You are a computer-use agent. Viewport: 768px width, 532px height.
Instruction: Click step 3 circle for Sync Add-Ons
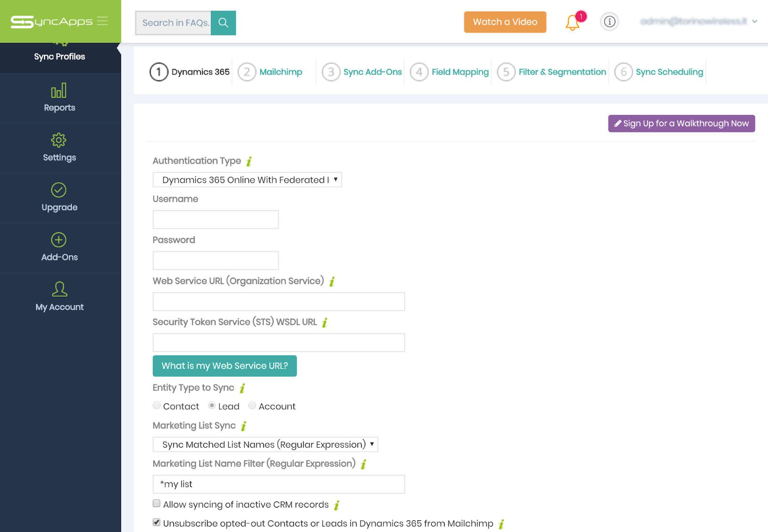[x=331, y=72]
